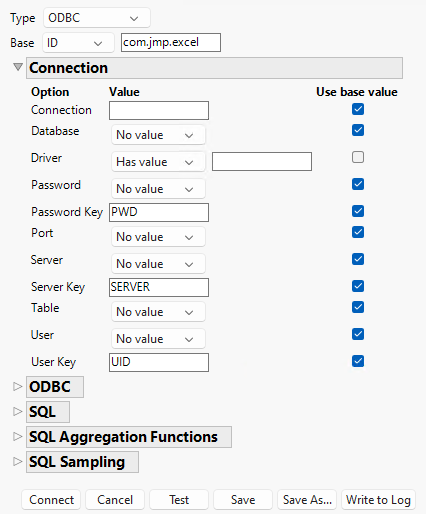
Task: Open the Server value dropdown
Action: point(158,264)
